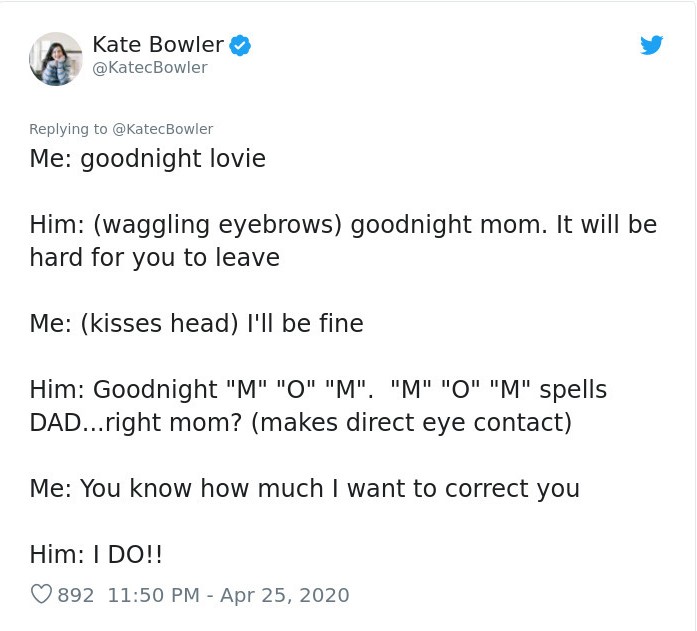697x631 pixels.
Task: Open the "Kate Bowler" display name
Action: tap(157, 44)
